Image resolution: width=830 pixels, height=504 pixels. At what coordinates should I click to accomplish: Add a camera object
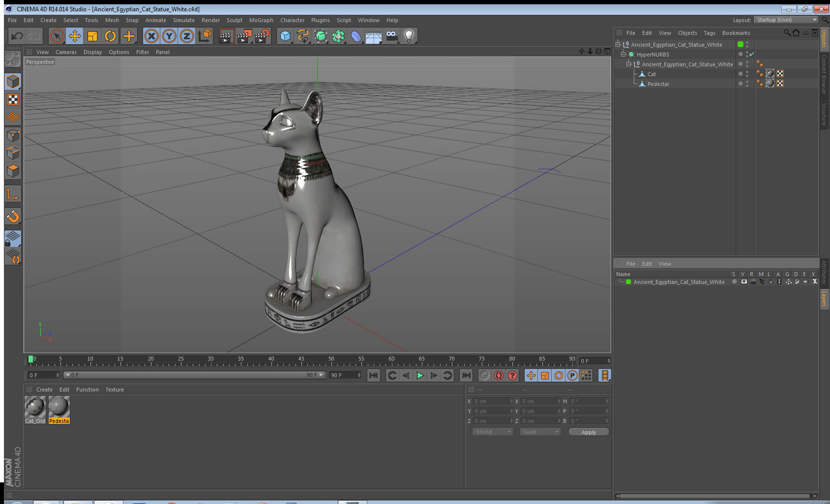391,36
